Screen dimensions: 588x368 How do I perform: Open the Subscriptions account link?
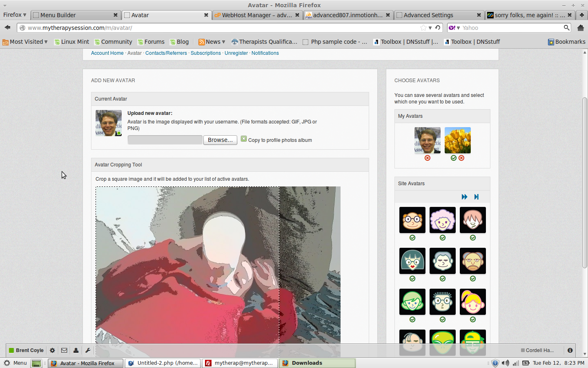(x=205, y=53)
